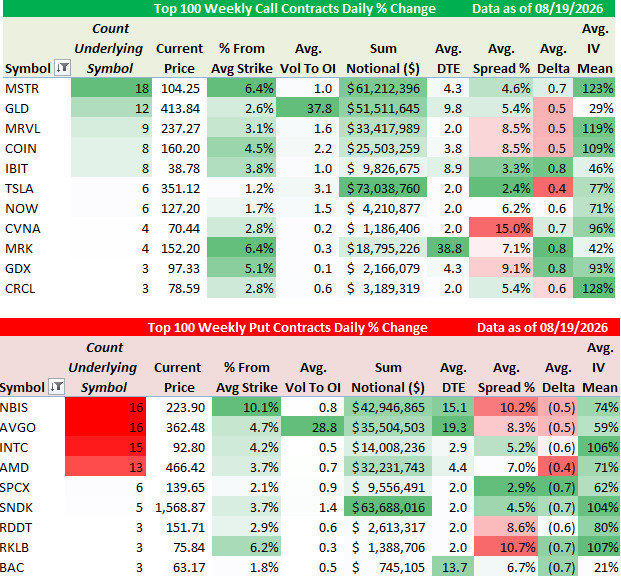The width and height of the screenshot is (621, 576).
Task: Select calls table Avg. IV Mean header
Action: coord(595,48)
